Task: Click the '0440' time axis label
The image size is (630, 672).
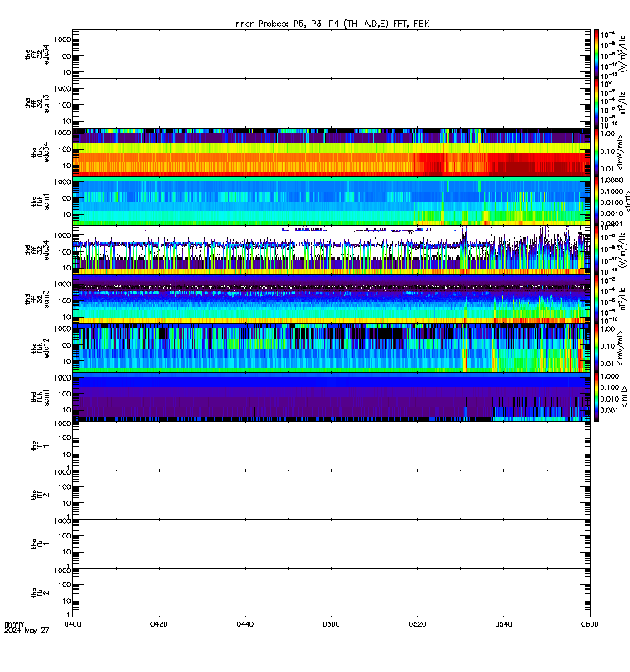Action: click(x=244, y=624)
